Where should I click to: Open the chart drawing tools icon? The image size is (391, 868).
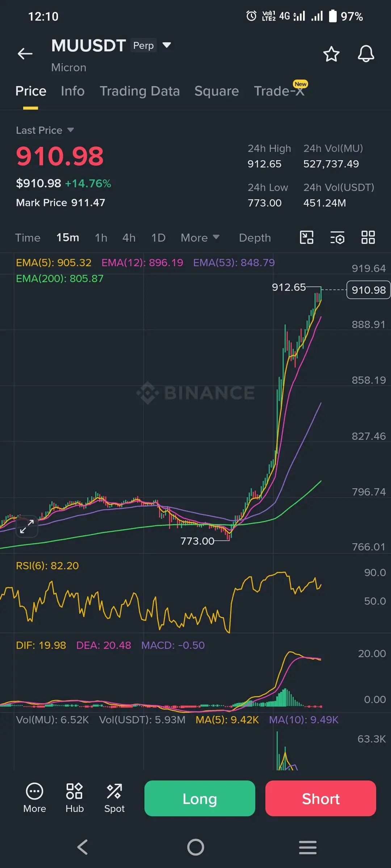307,238
